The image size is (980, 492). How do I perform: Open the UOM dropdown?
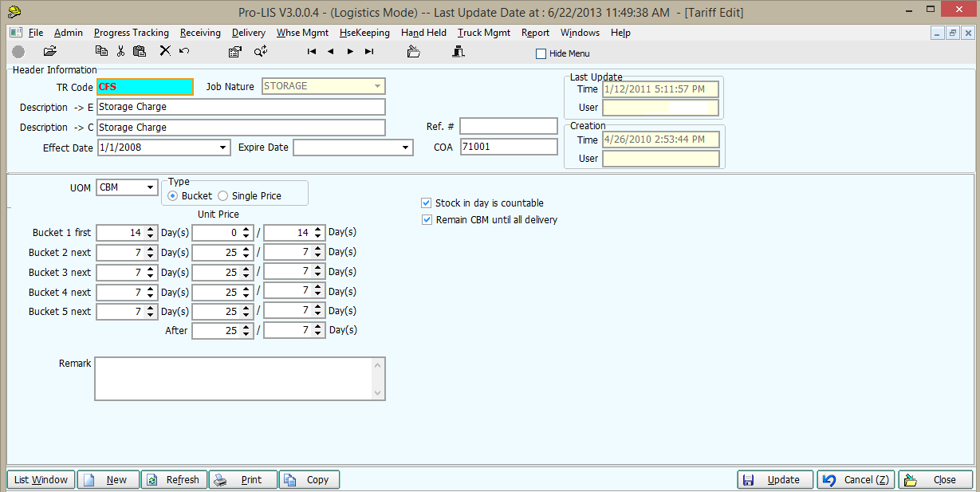tap(151, 187)
